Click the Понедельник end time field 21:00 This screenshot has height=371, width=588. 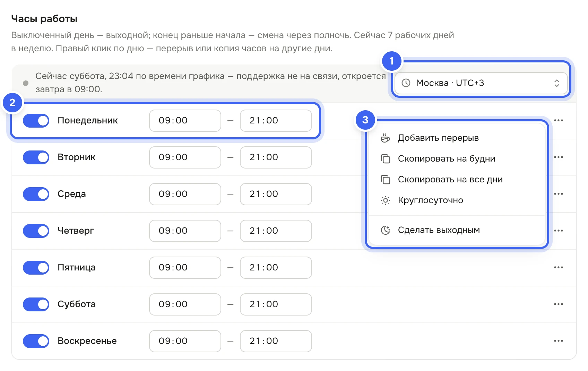click(x=276, y=121)
